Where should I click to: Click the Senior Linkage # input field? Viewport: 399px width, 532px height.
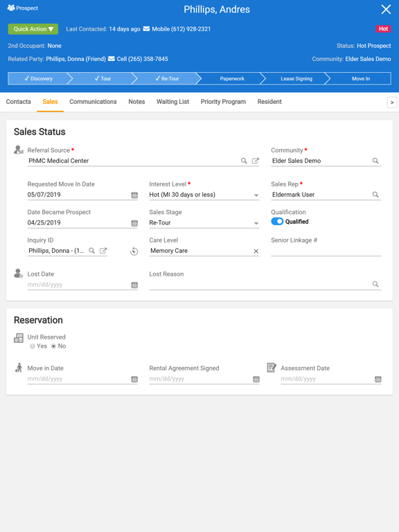point(326,251)
